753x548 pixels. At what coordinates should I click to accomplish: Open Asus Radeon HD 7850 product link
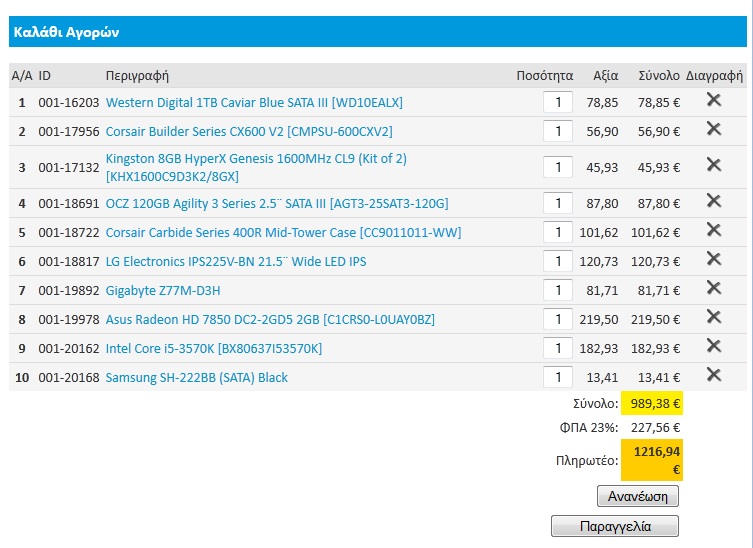(270, 319)
